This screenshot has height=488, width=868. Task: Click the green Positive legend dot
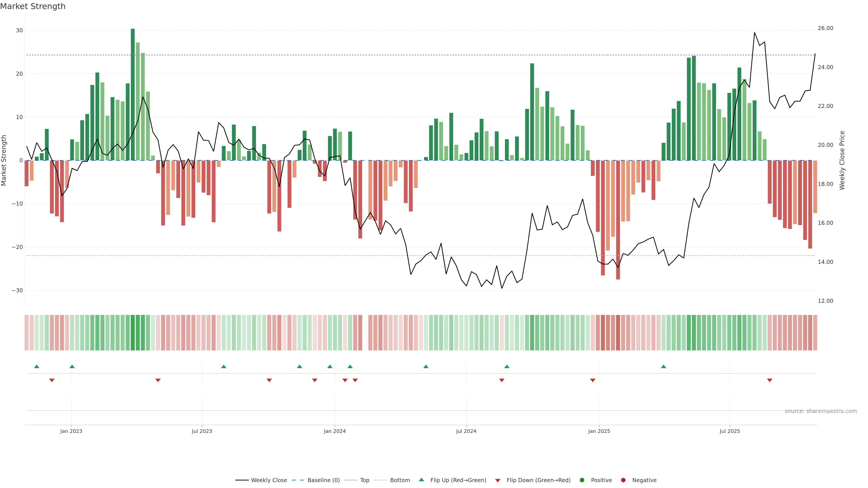coord(582,480)
